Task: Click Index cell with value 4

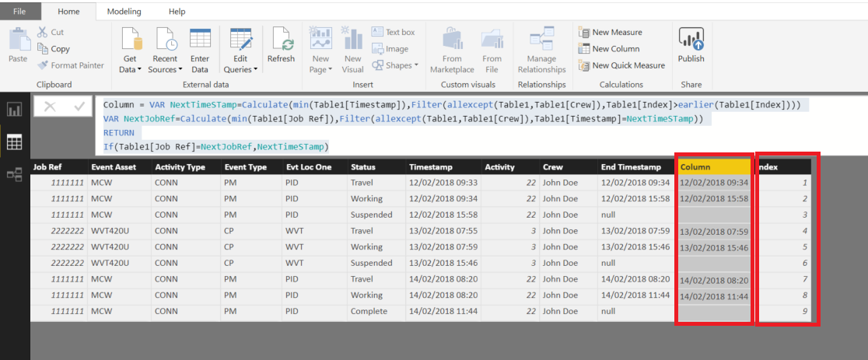Action: pyautogui.click(x=785, y=231)
